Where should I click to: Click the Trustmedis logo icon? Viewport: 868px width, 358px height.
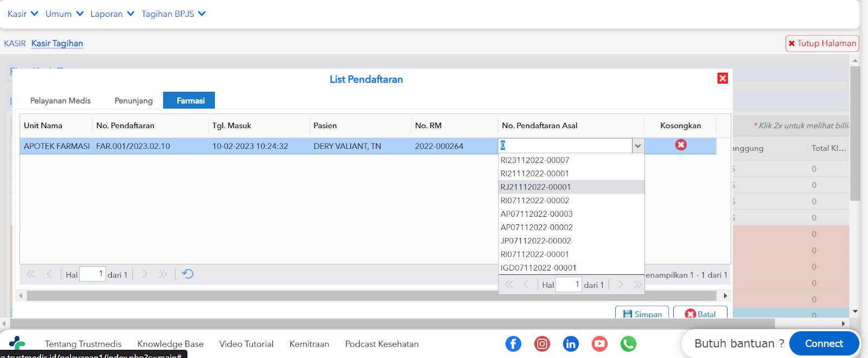coord(17,343)
